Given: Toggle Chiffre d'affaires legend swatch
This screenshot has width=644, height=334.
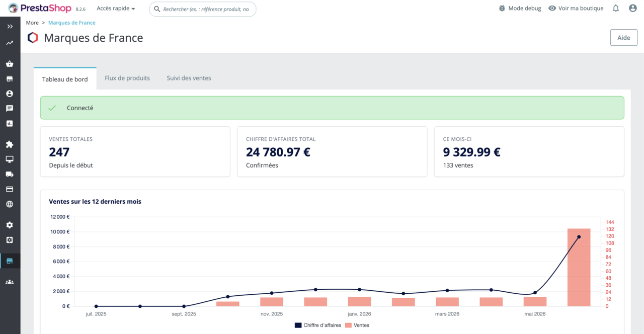Looking at the screenshot, I should 298,325.
